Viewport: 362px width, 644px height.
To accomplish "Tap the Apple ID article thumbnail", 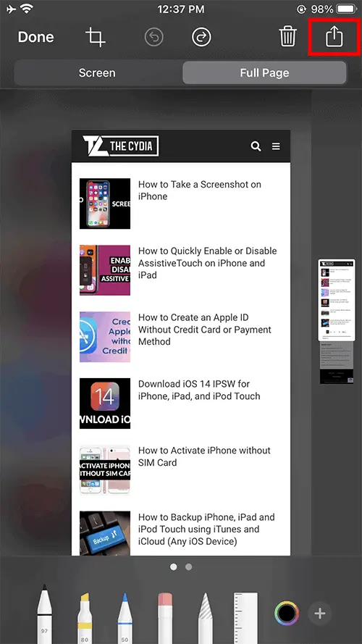I will tap(105, 337).
